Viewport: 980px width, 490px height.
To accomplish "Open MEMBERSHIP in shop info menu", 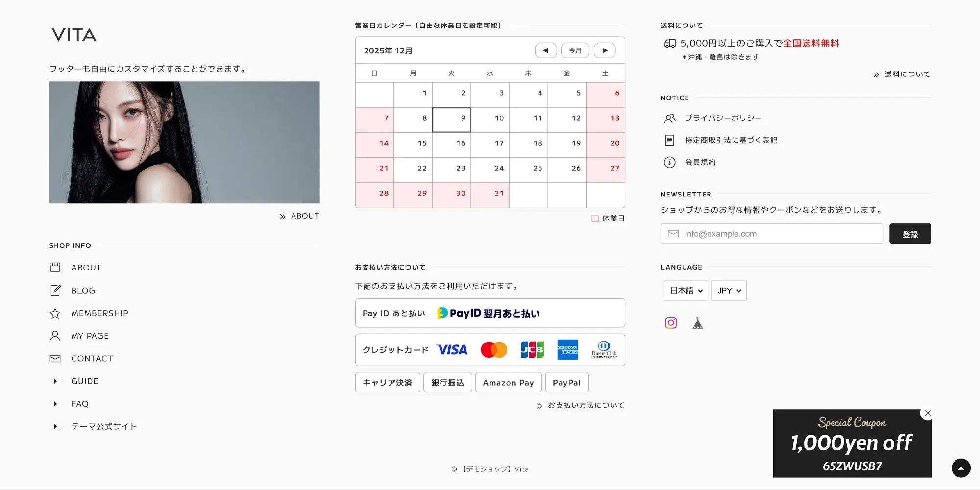I will [x=99, y=313].
